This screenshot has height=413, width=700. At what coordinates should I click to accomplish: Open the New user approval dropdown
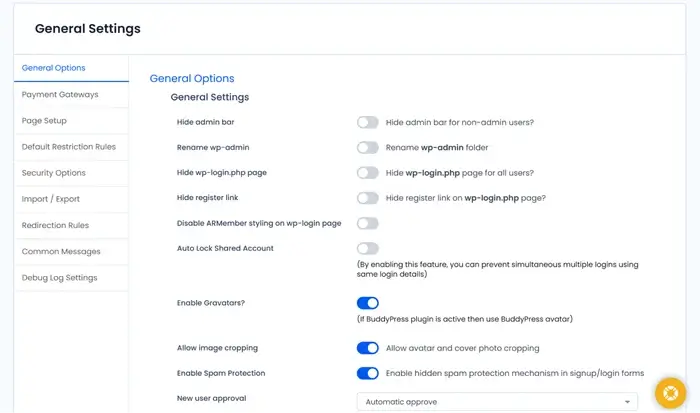tap(497, 402)
